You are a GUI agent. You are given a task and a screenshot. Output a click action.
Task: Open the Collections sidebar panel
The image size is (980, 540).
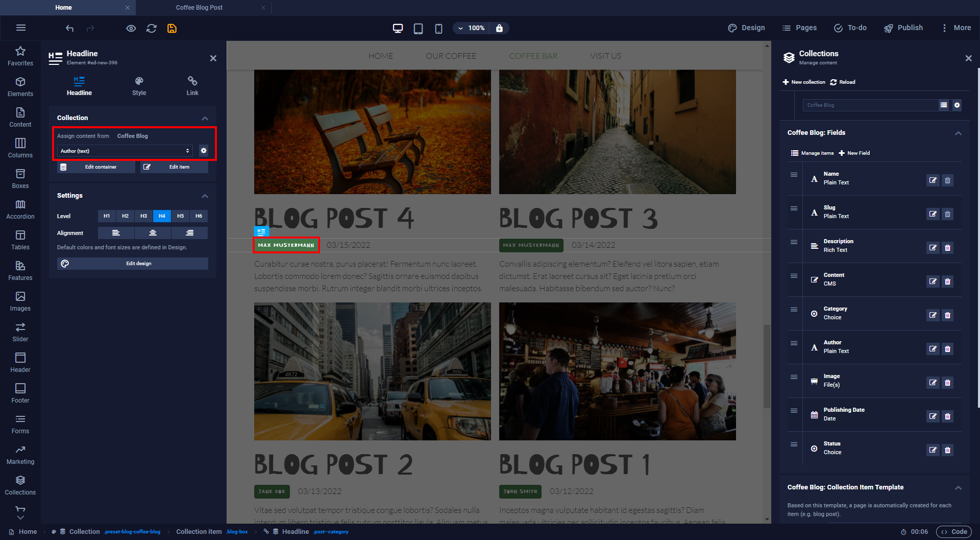click(20, 485)
